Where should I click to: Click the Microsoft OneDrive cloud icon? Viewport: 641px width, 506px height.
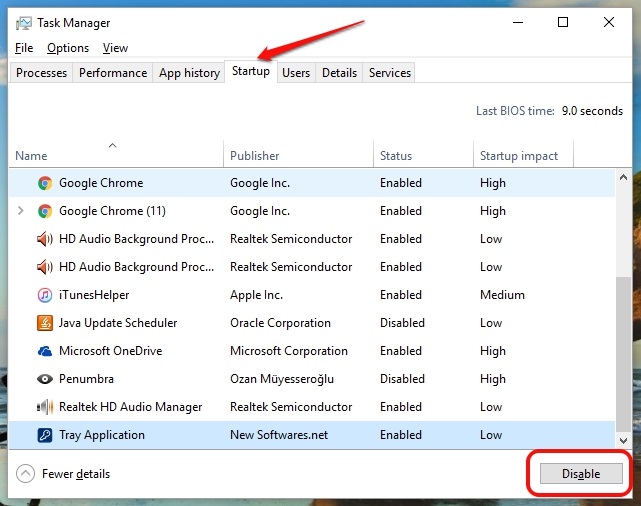pos(45,351)
